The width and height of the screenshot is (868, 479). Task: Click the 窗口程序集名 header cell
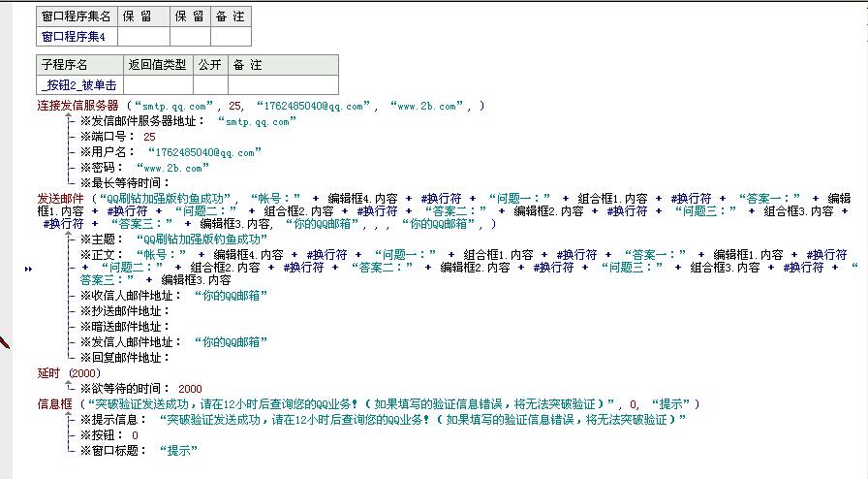click(77, 16)
